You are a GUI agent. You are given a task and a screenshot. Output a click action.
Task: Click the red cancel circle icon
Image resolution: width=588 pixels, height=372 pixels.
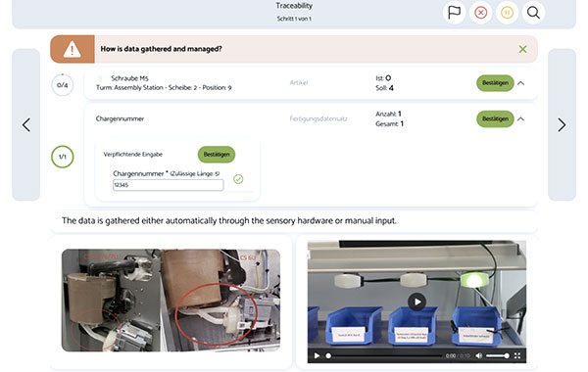(x=480, y=13)
